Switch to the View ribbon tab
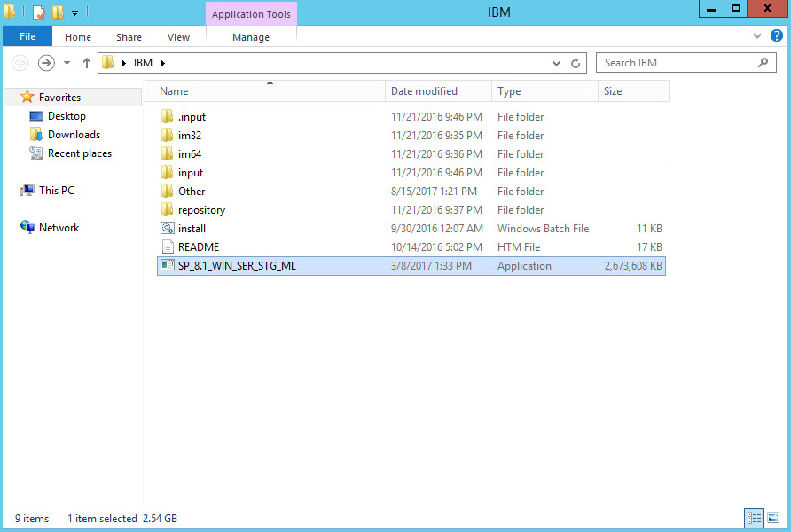This screenshot has width=791, height=532. (x=178, y=37)
